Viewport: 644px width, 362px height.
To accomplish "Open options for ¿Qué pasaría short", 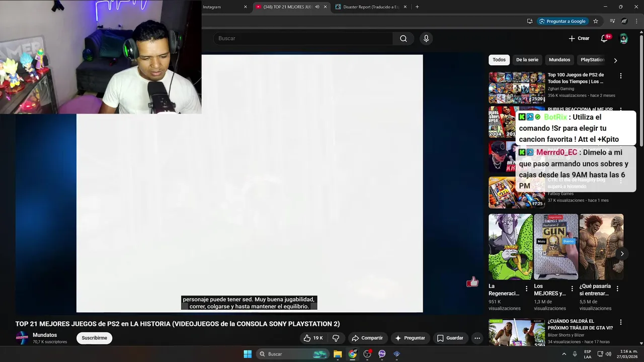I will [x=617, y=289].
